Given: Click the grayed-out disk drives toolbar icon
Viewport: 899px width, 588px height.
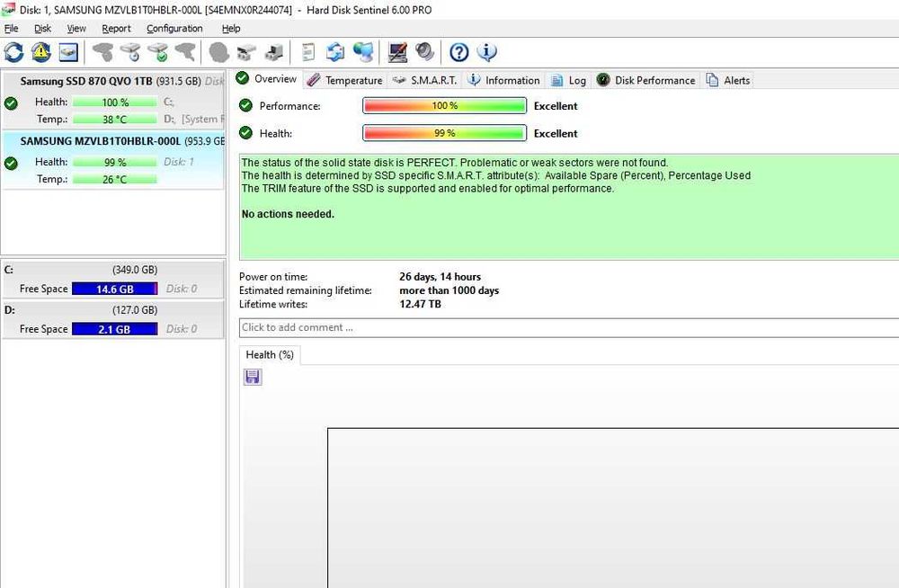Looking at the screenshot, I should (246, 52).
